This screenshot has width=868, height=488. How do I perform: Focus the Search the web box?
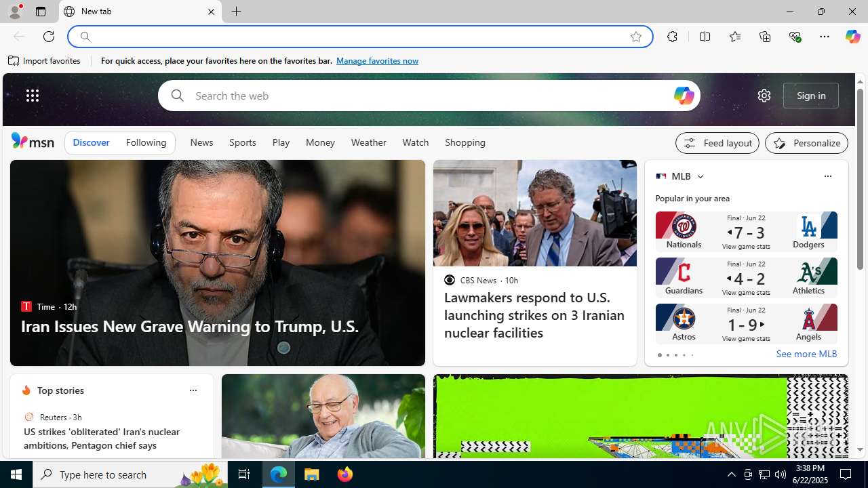click(429, 96)
